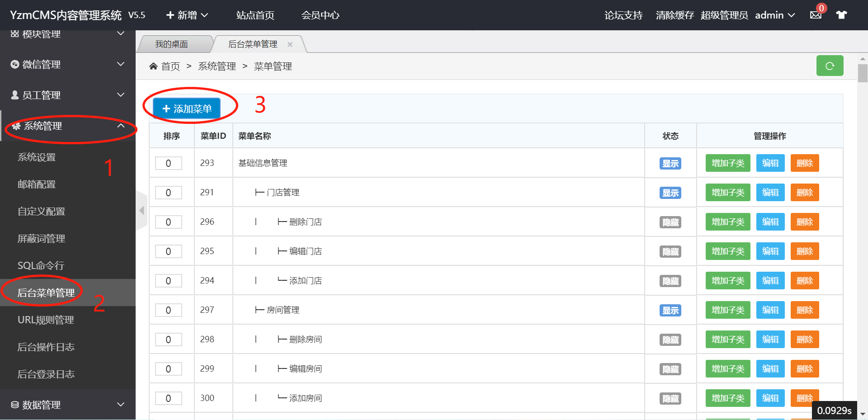Viewport: 868px width, 420px height.
Task: Click 编辑 for 门店管理 row
Action: tap(770, 193)
